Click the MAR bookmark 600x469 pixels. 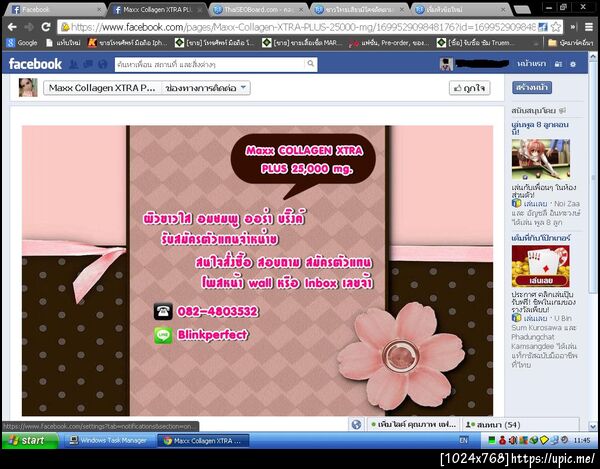coord(302,43)
